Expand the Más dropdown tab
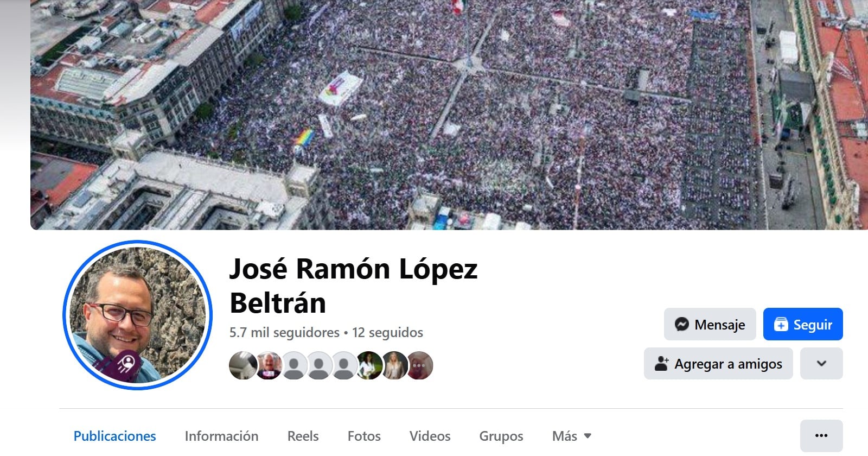The image size is (868, 456). tap(572, 436)
